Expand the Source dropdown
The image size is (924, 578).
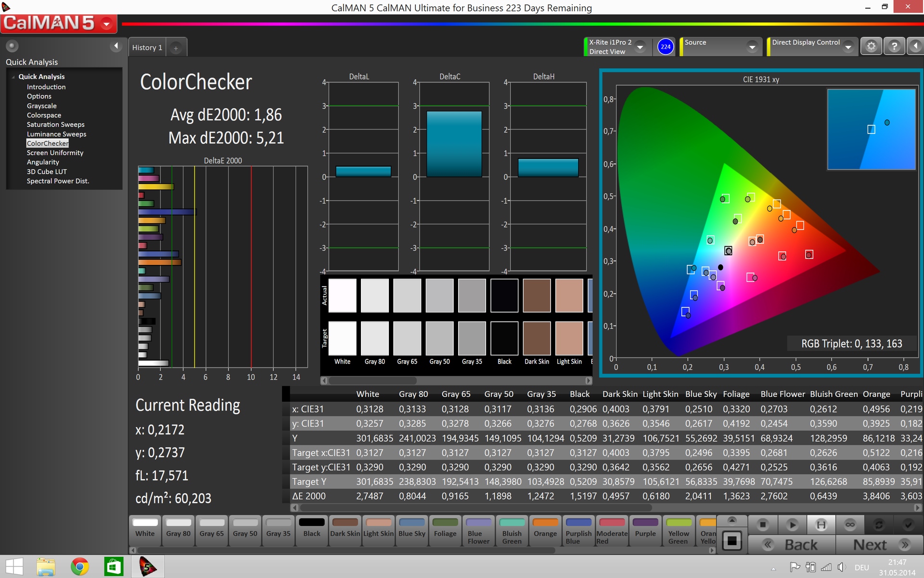(752, 47)
